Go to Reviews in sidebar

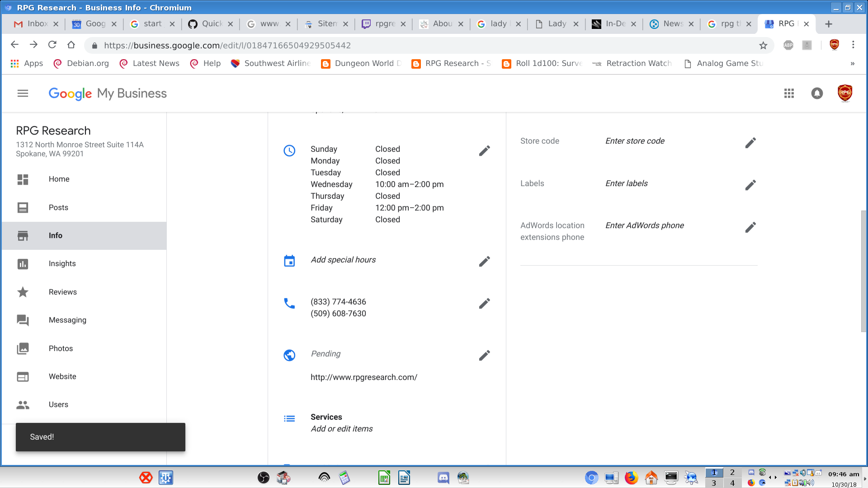[63, 292]
